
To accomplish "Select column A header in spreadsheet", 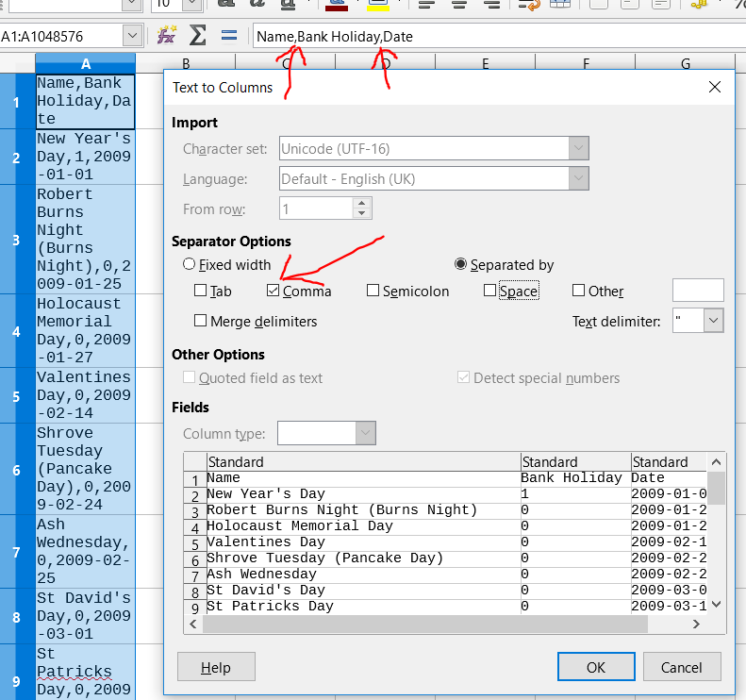I will coord(86,64).
